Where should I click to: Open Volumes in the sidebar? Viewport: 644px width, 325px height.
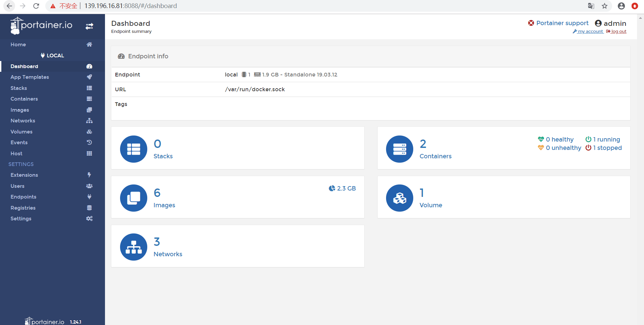21,132
